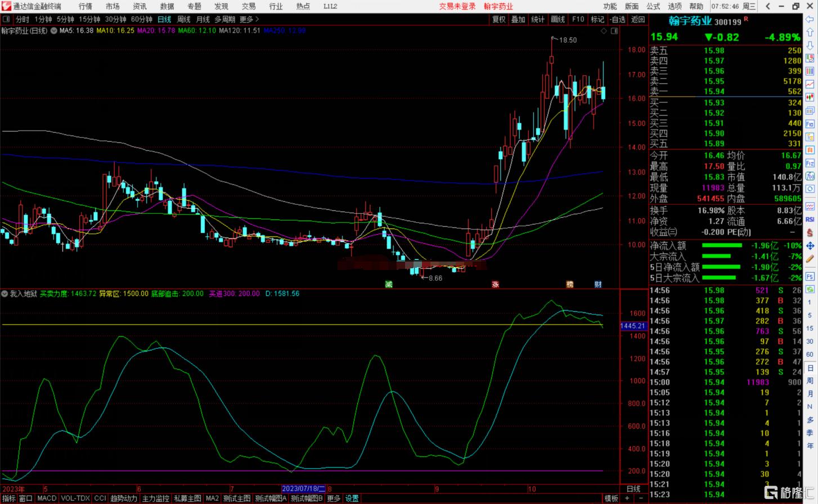The width and height of the screenshot is (818, 504).
Task: Click the F5 icon in right sidebar
Action: [810, 277]
